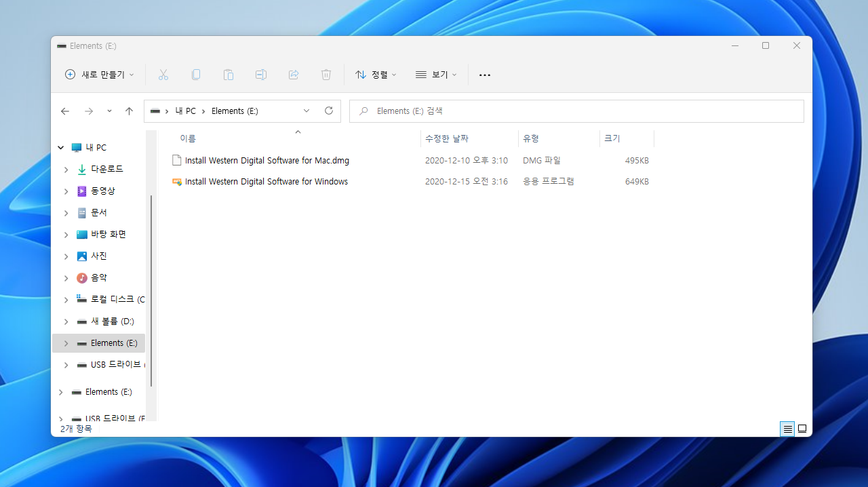Click the 문서 documents icon
This screenshot has width=868, height=487.
[82, 213]
